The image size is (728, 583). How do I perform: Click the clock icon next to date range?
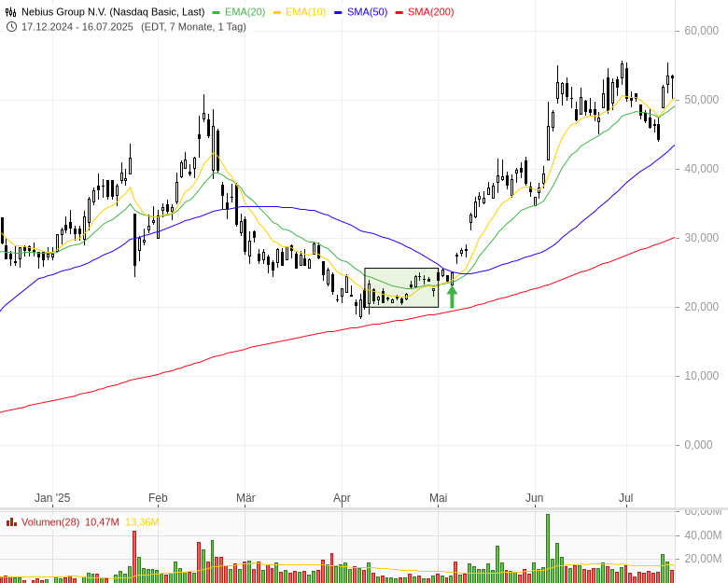(11, 26)
